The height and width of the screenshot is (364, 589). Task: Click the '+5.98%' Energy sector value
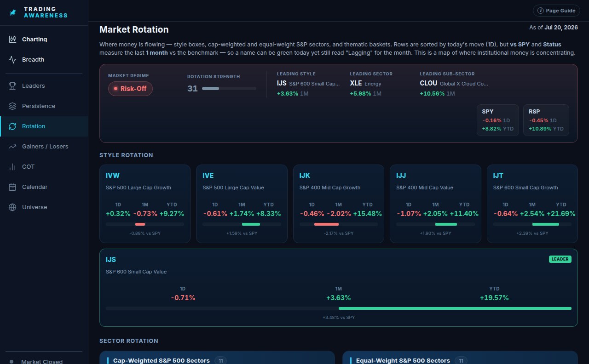360,94
